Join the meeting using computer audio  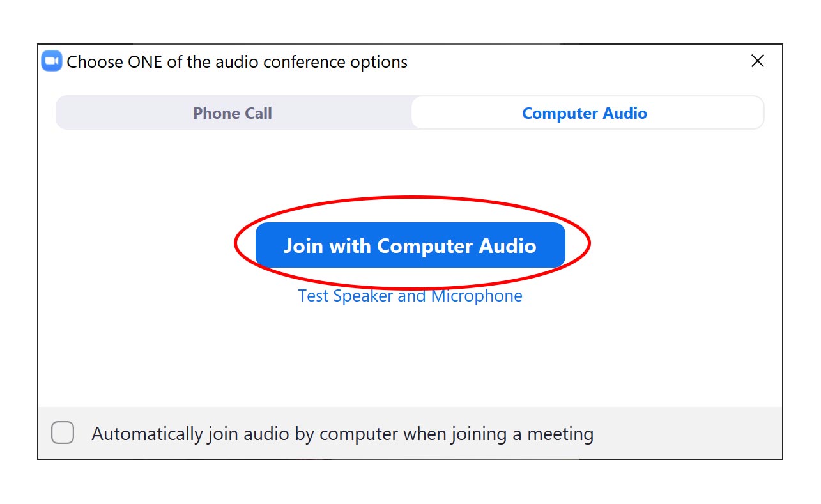coord(410,245)
